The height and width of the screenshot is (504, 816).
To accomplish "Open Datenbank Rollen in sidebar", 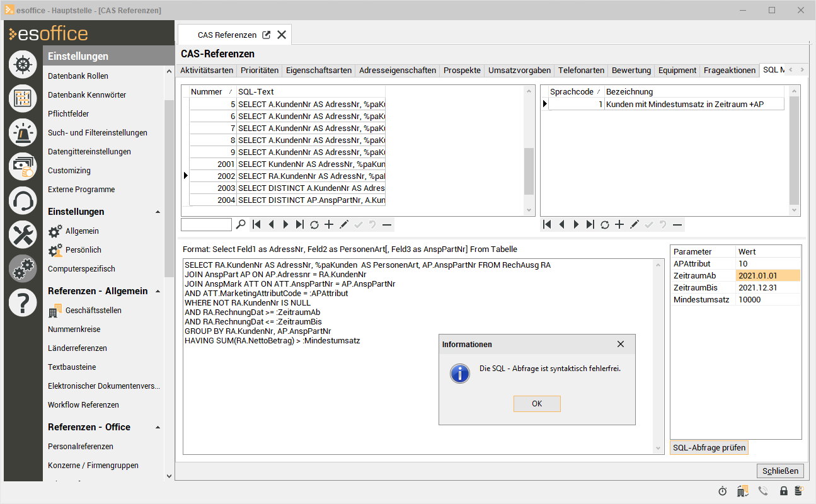I will pyautogui.click(x=78, y=76).
